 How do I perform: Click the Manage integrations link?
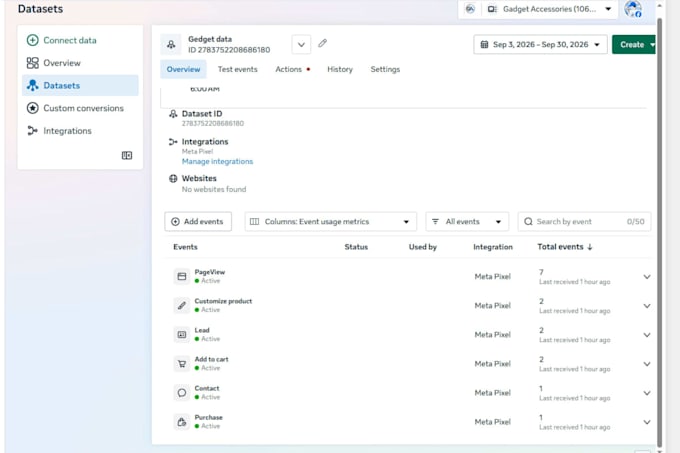(x=217, y=161)
